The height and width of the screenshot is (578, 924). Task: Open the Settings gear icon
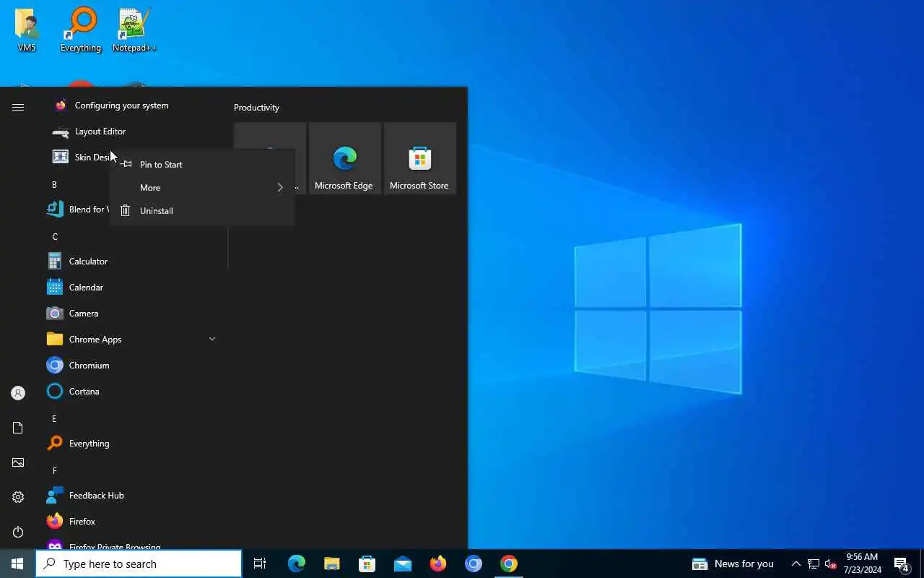point(18,497)
